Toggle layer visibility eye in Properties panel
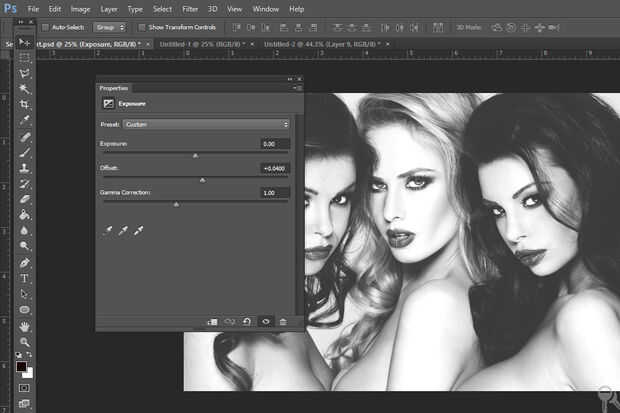 click(x=266, y=321)
